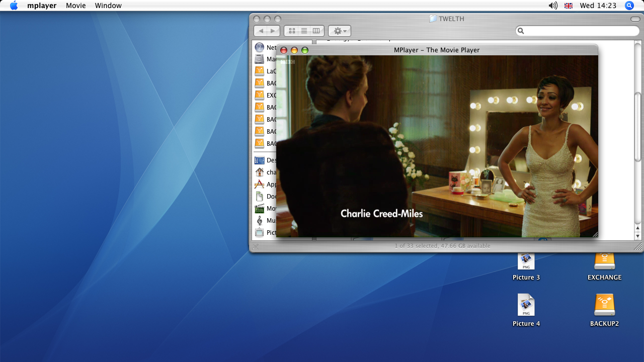
Task: Click status text "1 of 33 selected"
Action: coord(416,246)
